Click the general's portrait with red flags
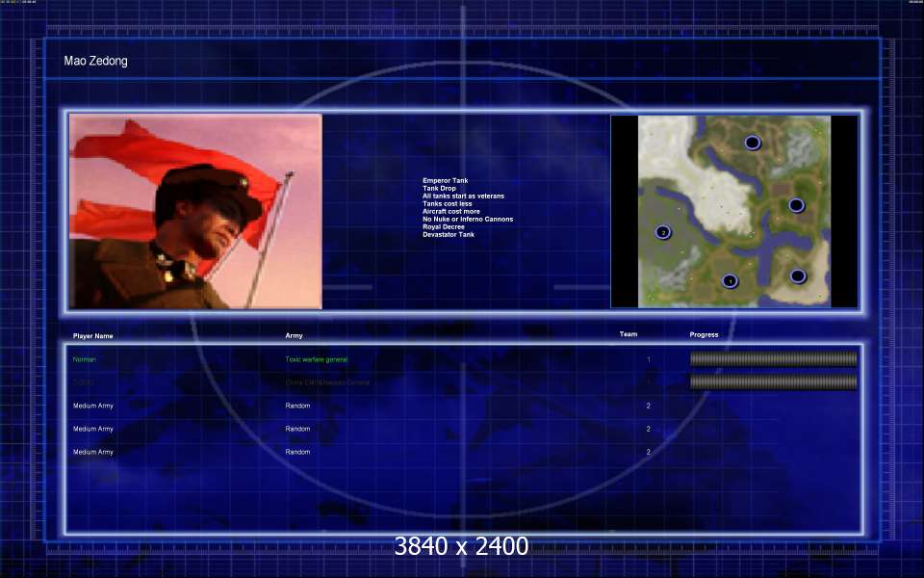Screen dimensions: 924x578 (195, 211)
